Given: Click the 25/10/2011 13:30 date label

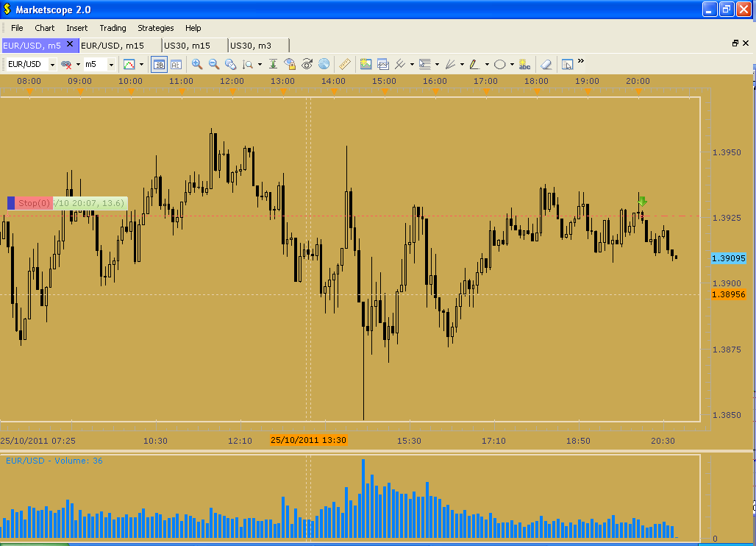Looking at the screenshot, I should pyautogui.click(x=308, y=440).
